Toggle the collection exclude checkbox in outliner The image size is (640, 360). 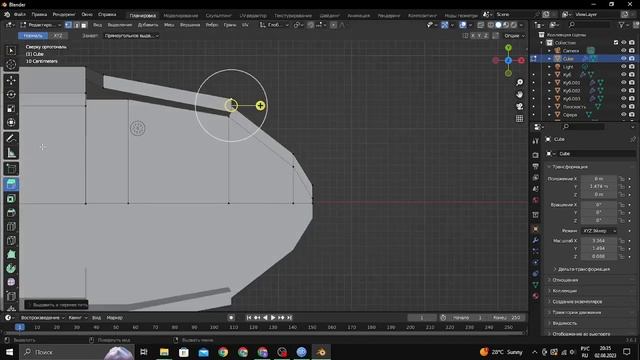[x=616, y=42]
